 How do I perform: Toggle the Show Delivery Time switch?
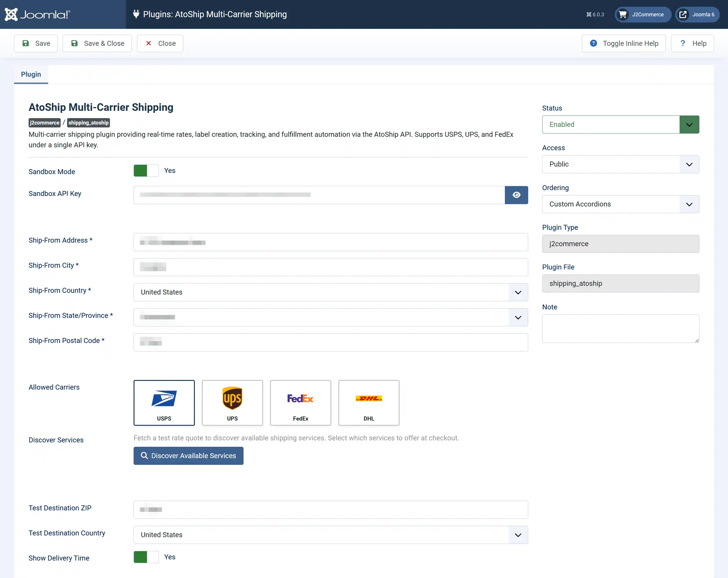pos(146,557)
